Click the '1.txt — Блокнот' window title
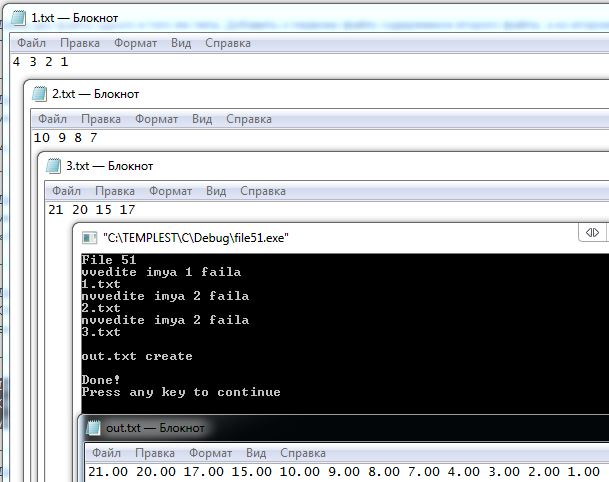Viewport: 609px width, 482px height. (x=75, y=18)
